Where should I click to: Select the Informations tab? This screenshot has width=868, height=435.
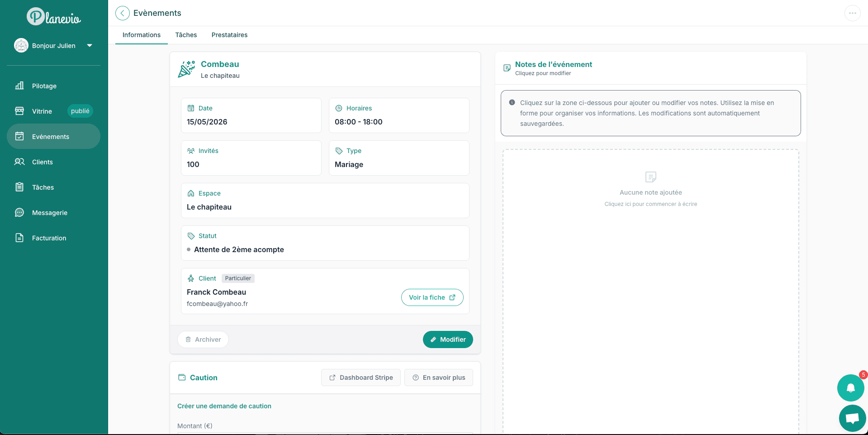pyautogui.click(x=142, y=35)
